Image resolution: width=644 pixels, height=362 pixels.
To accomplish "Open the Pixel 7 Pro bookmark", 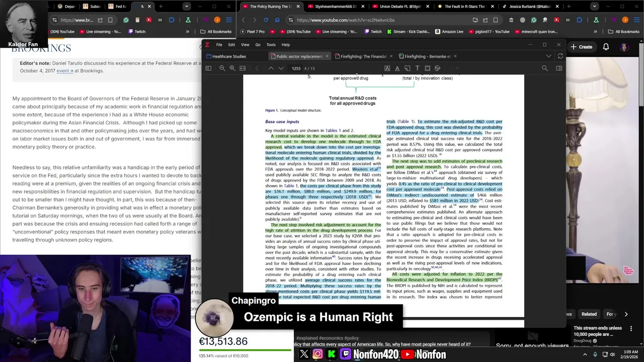I will 252,32.
